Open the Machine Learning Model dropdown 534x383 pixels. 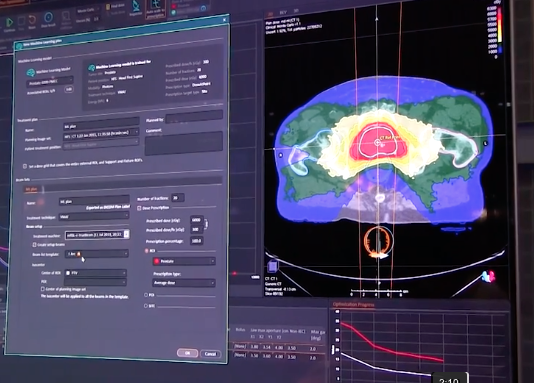(50, 82)
